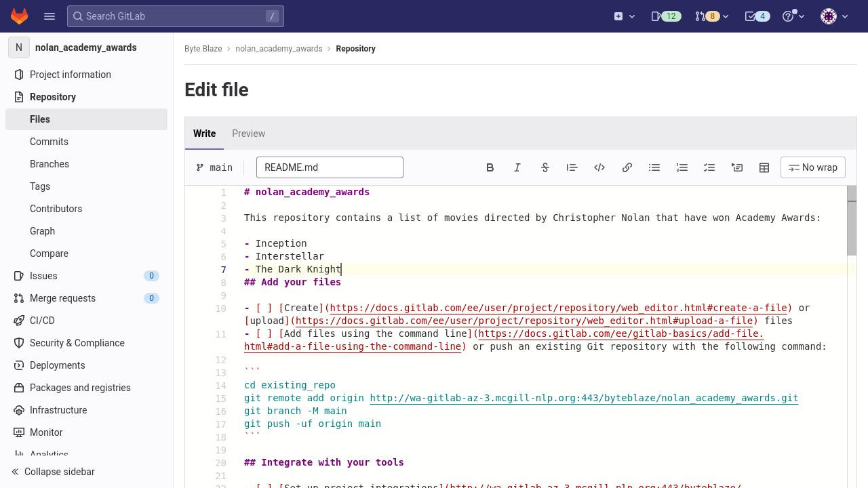
Task: Open Deployments in the sidebar
Action: tap(86, 365)
